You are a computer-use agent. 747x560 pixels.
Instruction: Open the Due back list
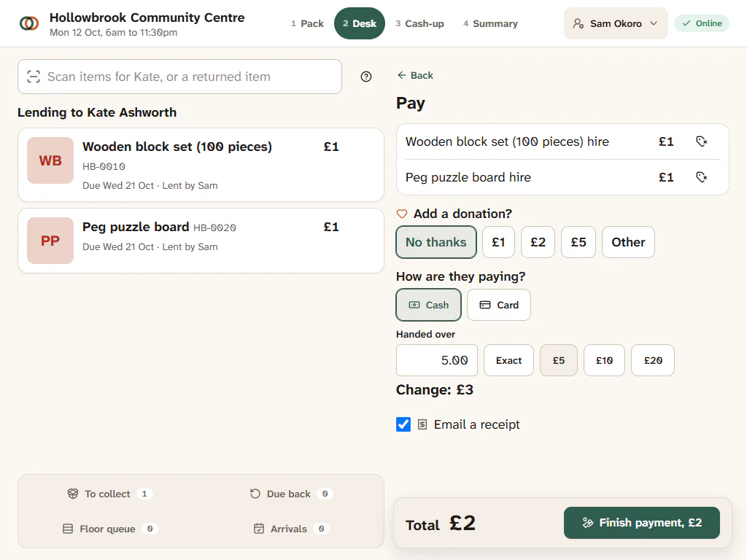click(x=291, y=494)
